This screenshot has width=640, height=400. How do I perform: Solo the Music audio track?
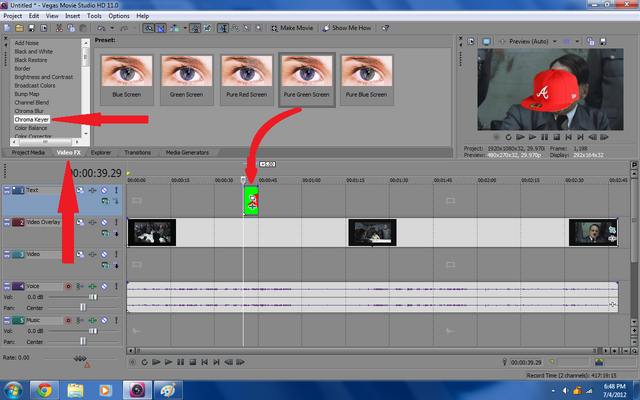[x=116, y=320]
